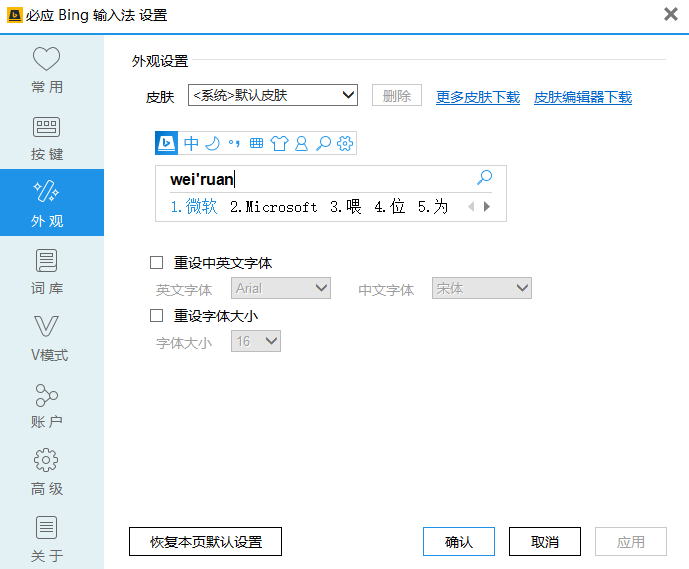Click the skin shirt icon in the toolbar

pos(278,143)
